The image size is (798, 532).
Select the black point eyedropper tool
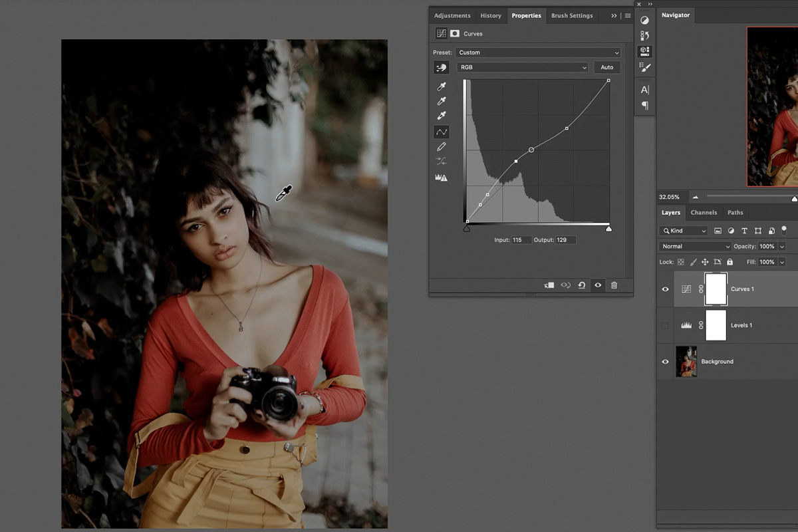(x=441, y=85)
